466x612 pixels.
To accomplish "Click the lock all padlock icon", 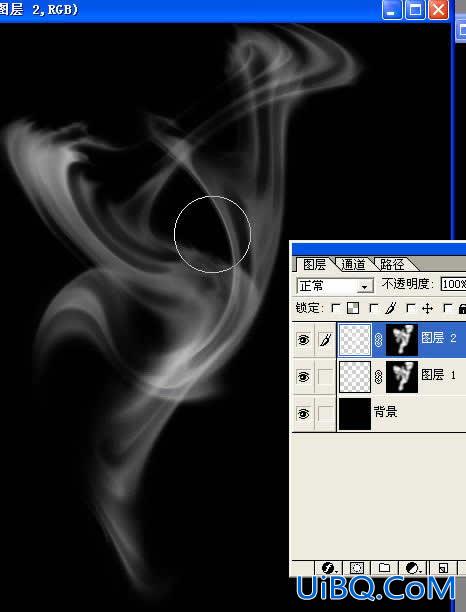I will tap(462, 309).
